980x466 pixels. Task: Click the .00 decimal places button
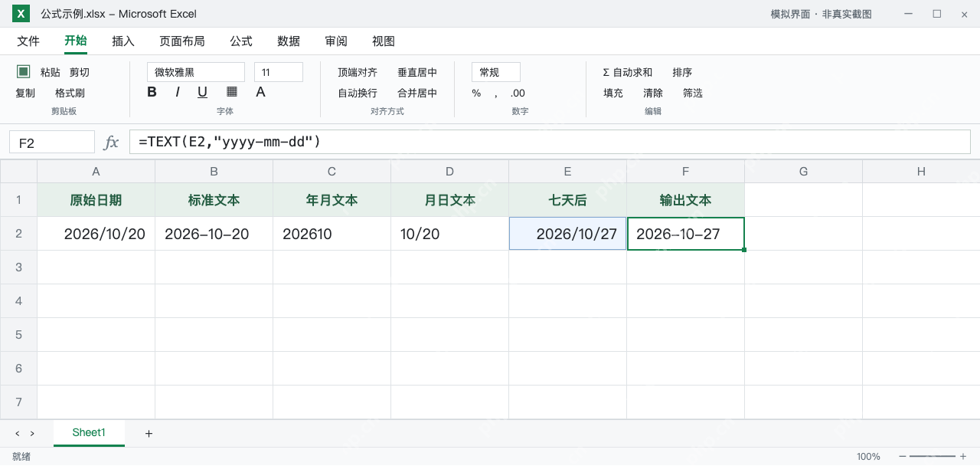click(x=518, y=94)
